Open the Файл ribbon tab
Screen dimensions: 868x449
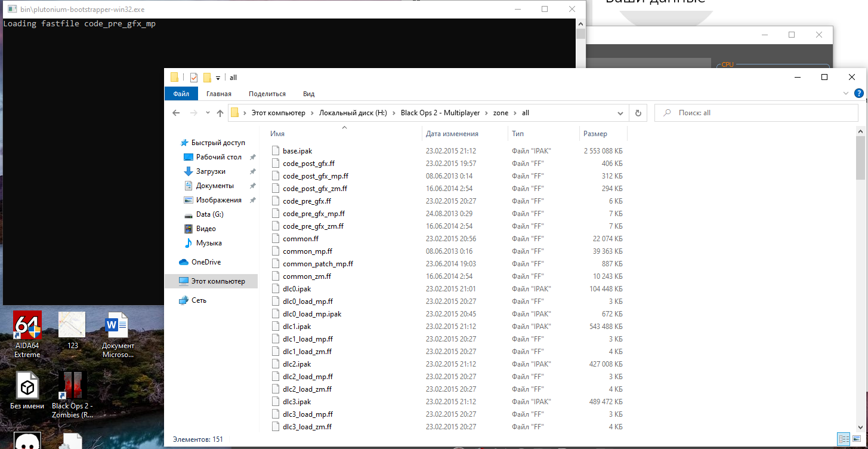[x=181, y=94]
